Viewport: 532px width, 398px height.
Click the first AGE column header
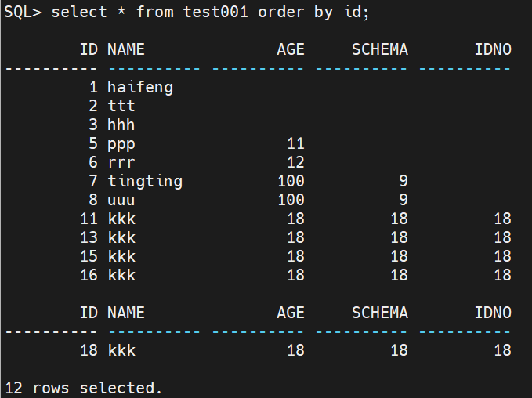pos(290,50)
